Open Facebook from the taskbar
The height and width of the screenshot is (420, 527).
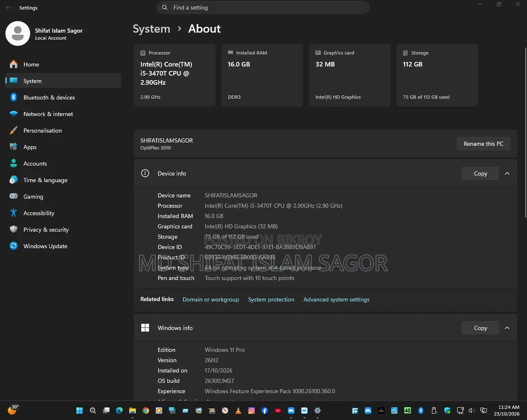click(x=265, y=411)
